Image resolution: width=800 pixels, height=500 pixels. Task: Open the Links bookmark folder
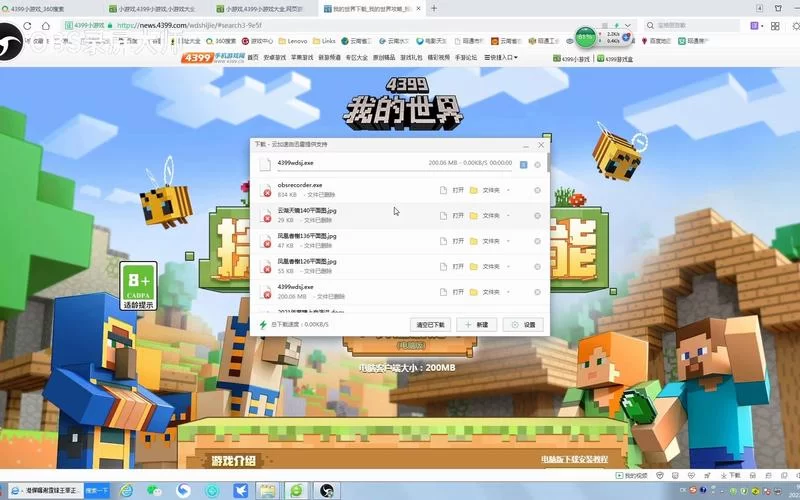click(x=324, y=41)
